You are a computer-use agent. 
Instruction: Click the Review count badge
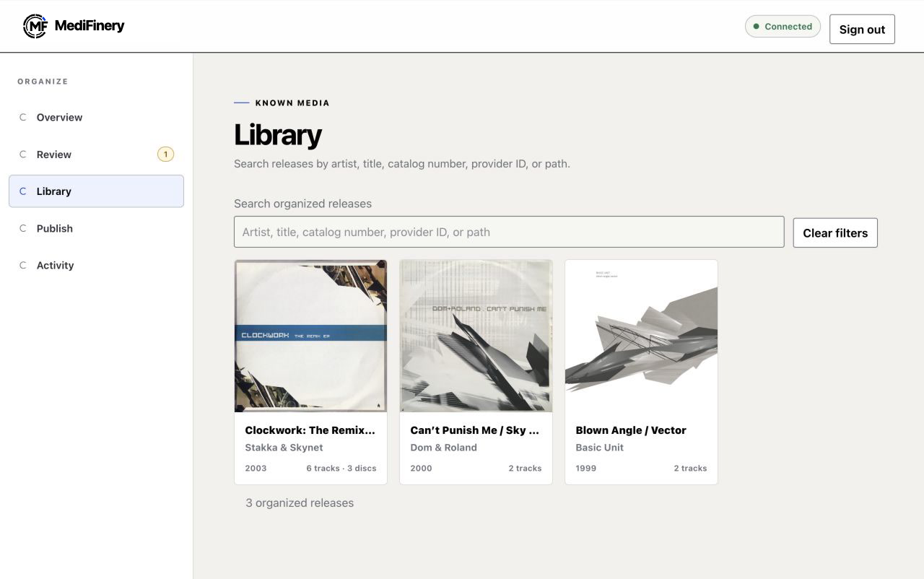click(165, 154)
